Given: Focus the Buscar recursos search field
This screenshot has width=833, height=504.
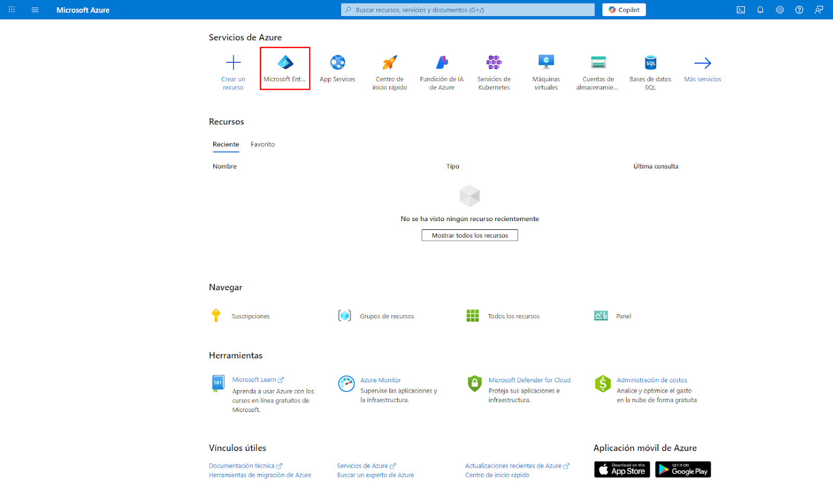Looking at the screenshot, I should click(469, 10).
